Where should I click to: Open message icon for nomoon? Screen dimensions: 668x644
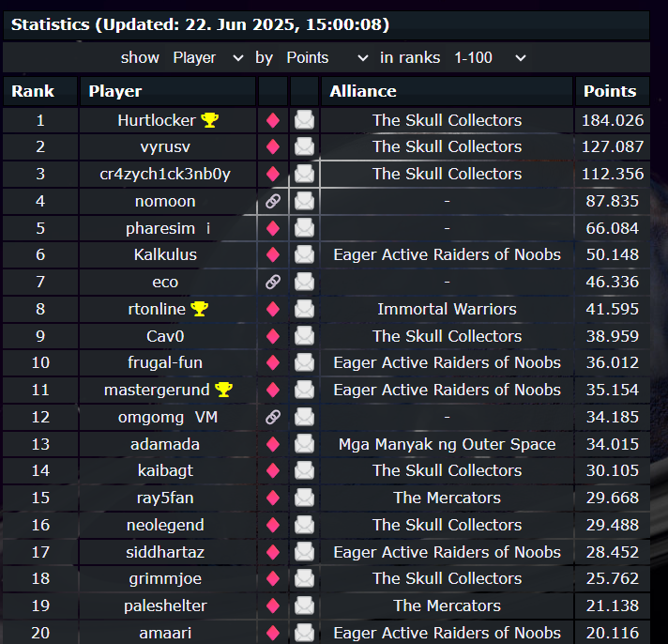click(304, 201)
